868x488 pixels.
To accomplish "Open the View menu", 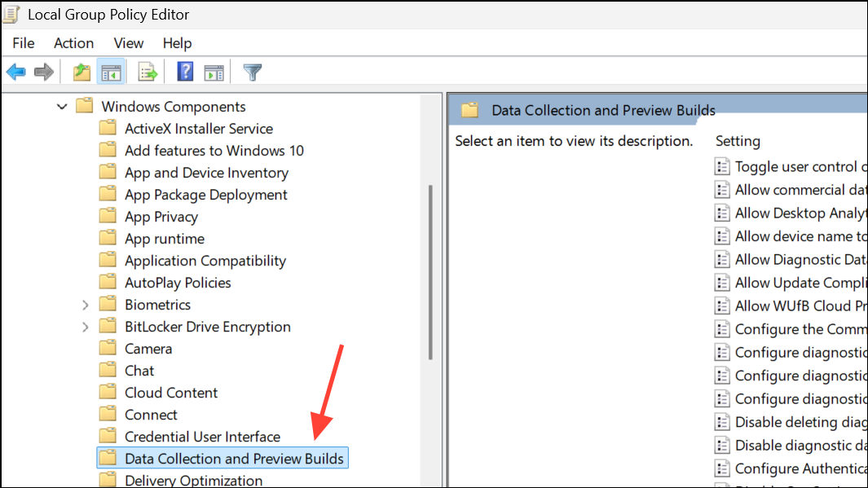I will (x=128, y=43).
